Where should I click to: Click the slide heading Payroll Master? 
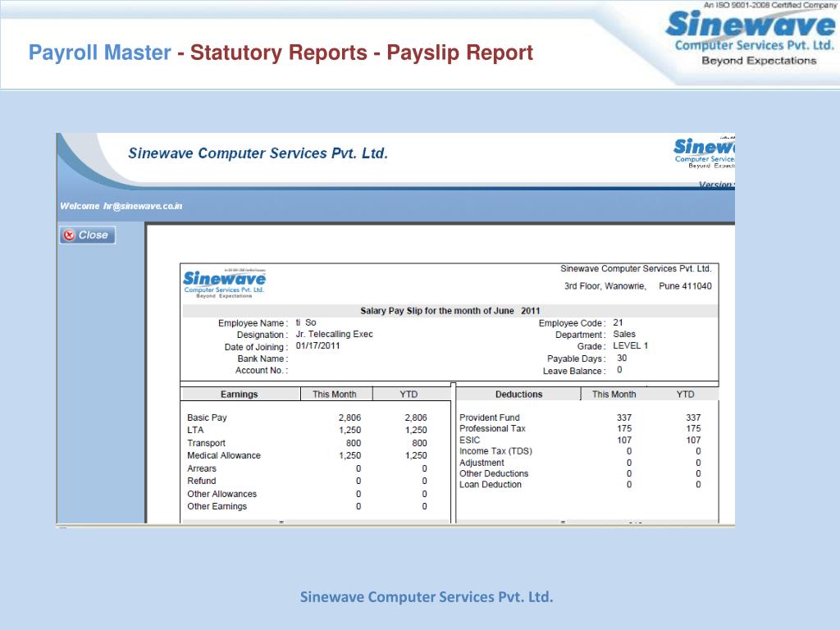(99, 52)
